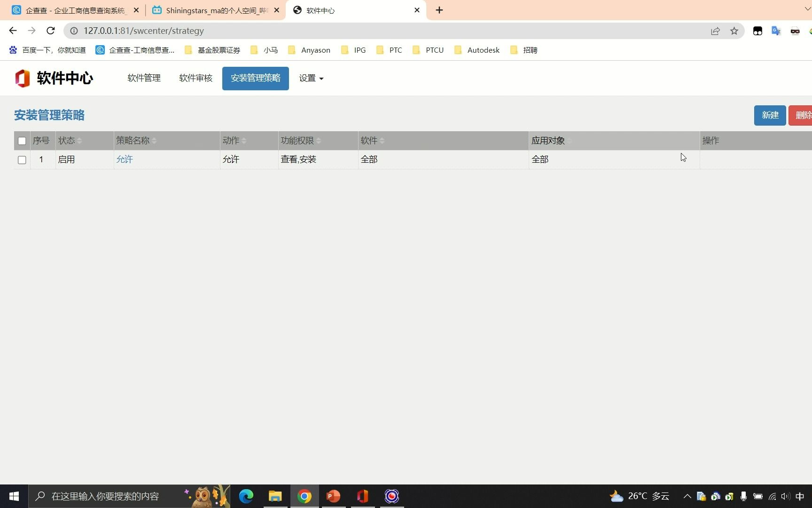Check the checkbox for policy row 1

(22, 160)
